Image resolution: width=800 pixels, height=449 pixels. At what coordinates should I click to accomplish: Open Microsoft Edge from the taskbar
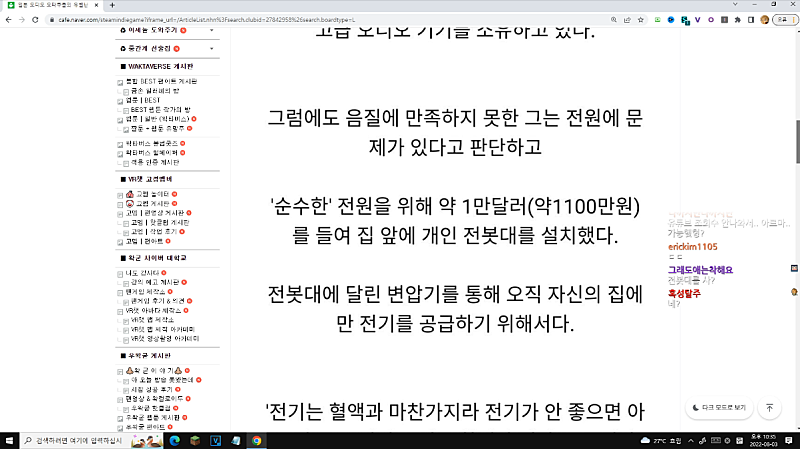tap(175, 440)
